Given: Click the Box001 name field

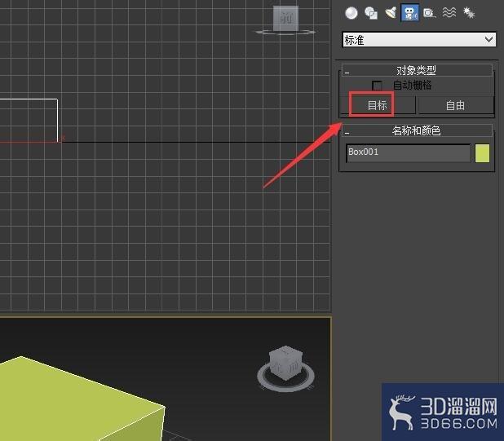Looking at the screenshot, I should coord(409,153).
